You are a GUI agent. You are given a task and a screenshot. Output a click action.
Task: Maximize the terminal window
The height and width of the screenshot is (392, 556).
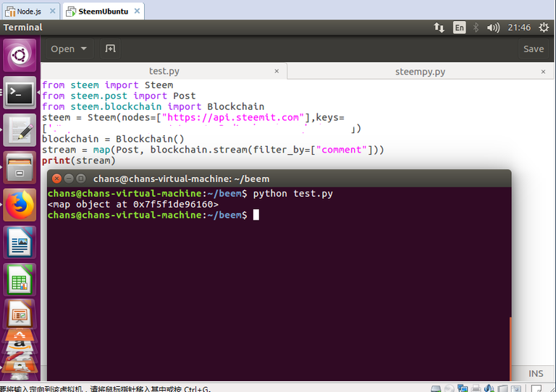pyautogui.click(x=81, y=179)
